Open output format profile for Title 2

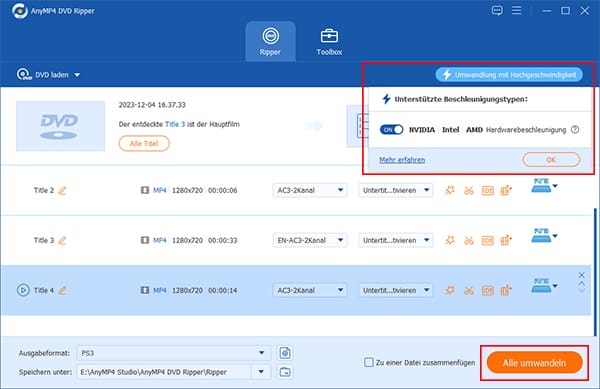pyautogui.click(x=544, y=186)
